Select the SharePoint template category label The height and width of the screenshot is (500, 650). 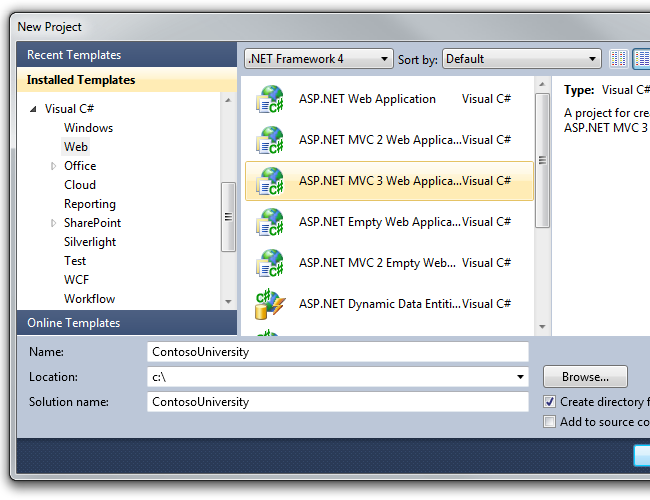point(92,223)
